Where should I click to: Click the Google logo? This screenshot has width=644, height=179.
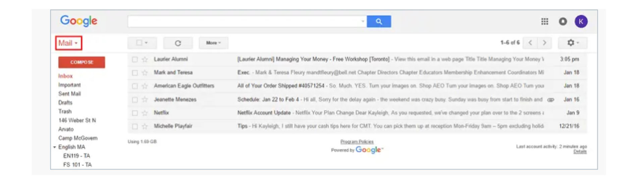79,21
